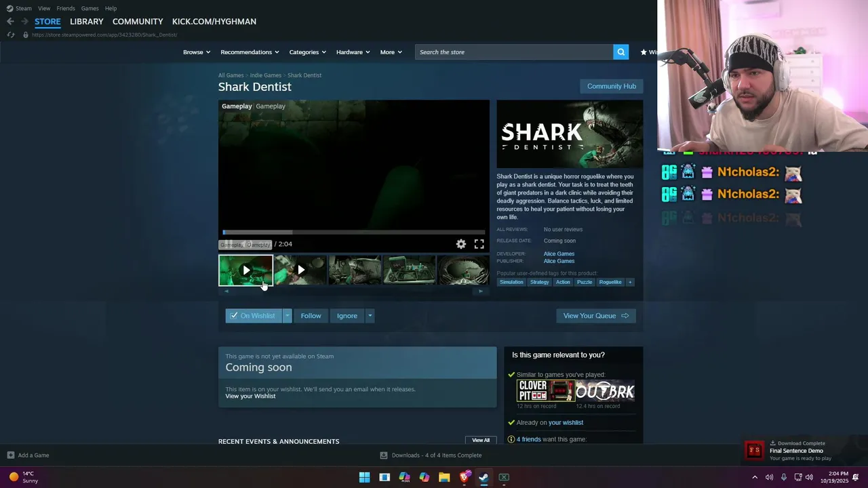Click the Strategy tag
Screen dimensions: 868x488
(540, 282)
